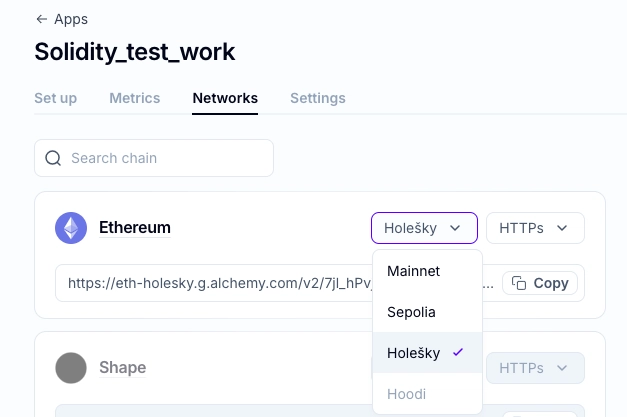Focus the Search chain input field

tap(154, 158)
